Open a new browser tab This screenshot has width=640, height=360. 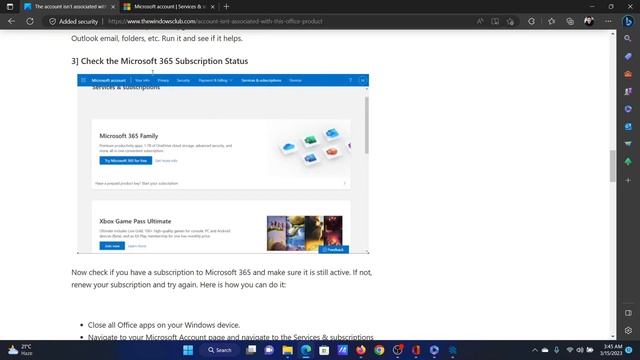tap(226, 7)
